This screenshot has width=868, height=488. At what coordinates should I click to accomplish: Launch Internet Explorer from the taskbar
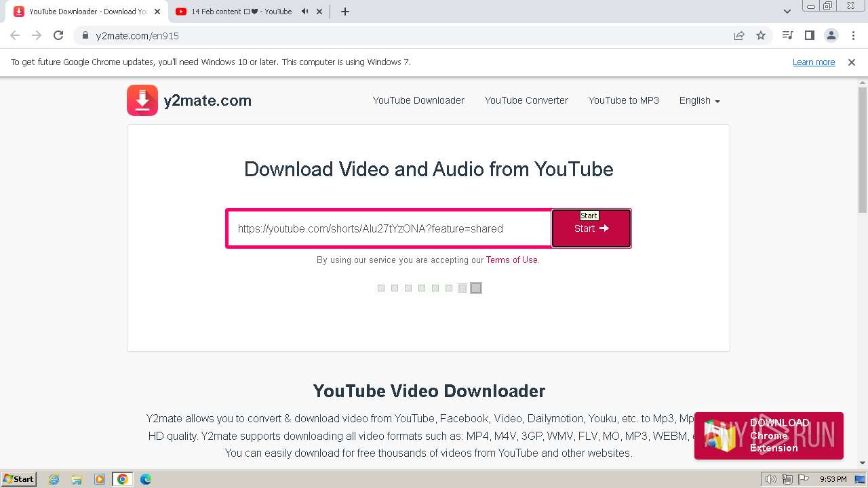[x=54, y=479]
